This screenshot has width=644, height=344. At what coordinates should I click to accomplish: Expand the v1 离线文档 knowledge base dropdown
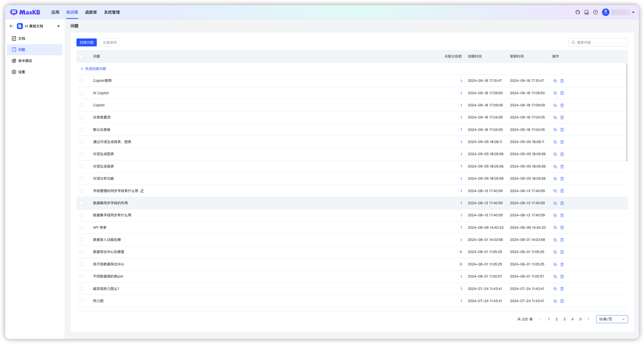59,26
